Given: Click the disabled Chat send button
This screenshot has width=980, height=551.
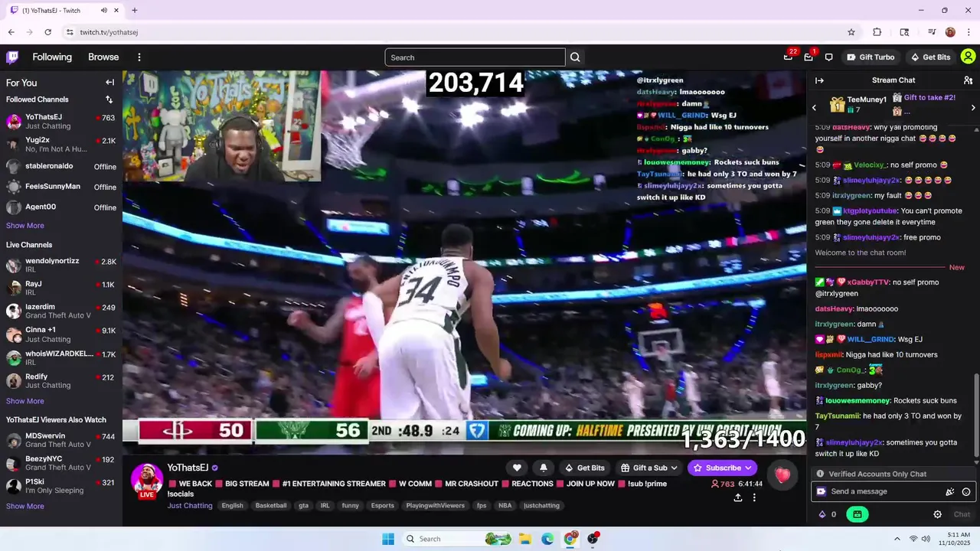Looking at the screenshot, I should [962, 514].
